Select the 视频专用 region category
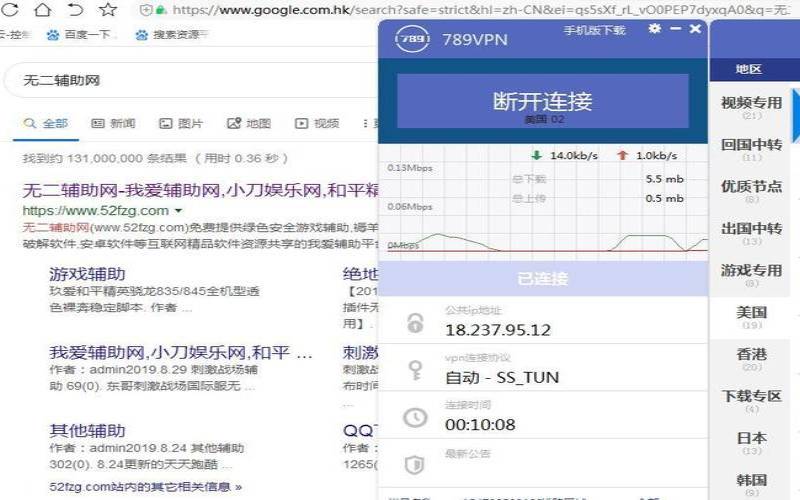 (x=751, y=107)
